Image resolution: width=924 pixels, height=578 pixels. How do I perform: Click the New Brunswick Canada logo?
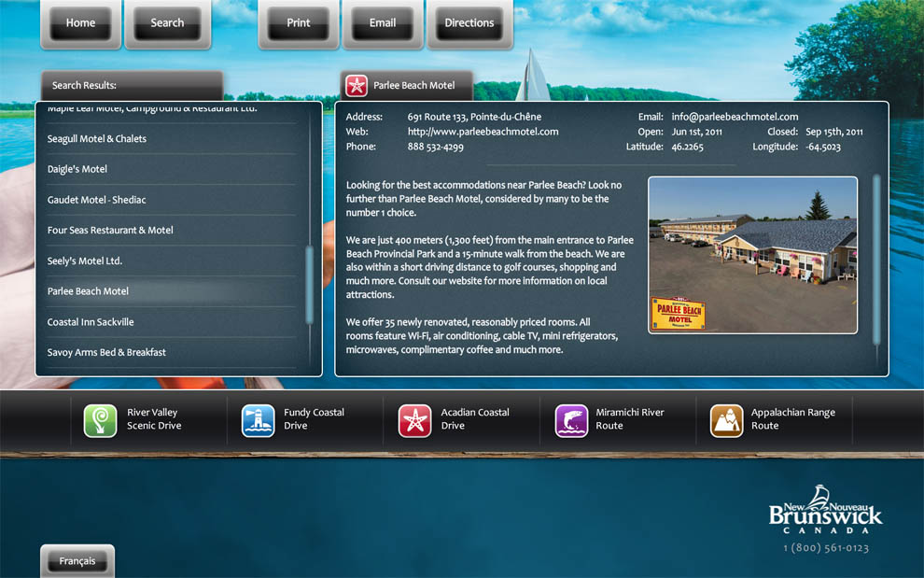pos(826,510)
